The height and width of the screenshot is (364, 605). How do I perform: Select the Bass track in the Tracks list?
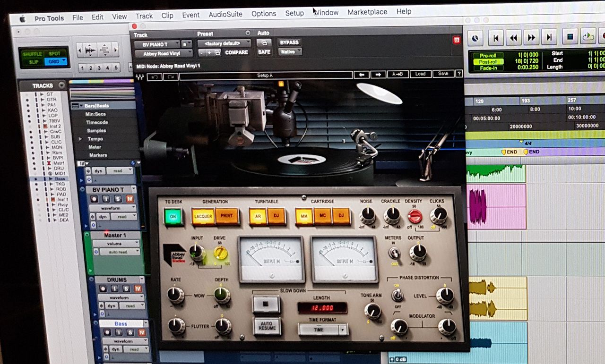(60, 179)
